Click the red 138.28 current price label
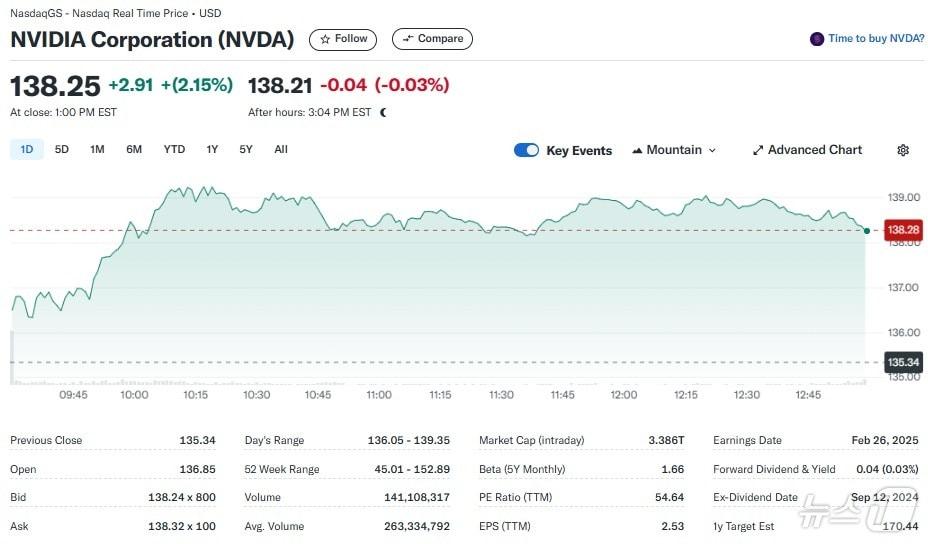This screenshot has height=544, width=928. [903, 231]
